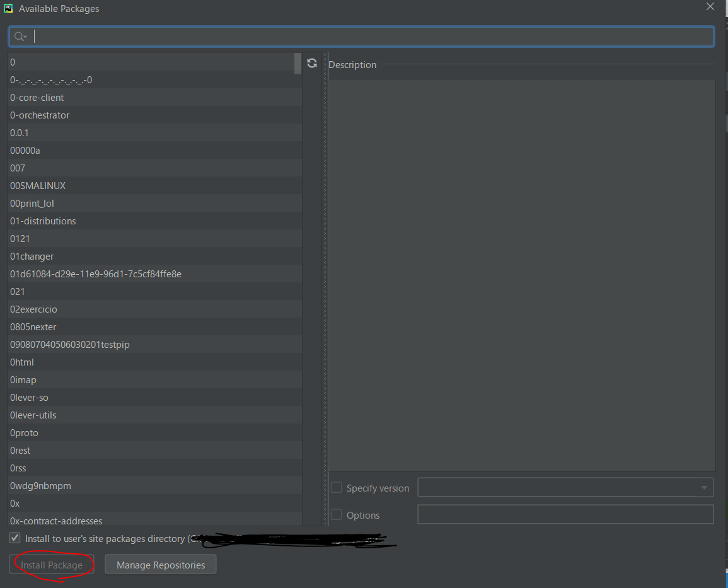Select the 02exercicio package
Image resolution: width=728 pixels, height=588 pixels.
click(x=154, y=309)
